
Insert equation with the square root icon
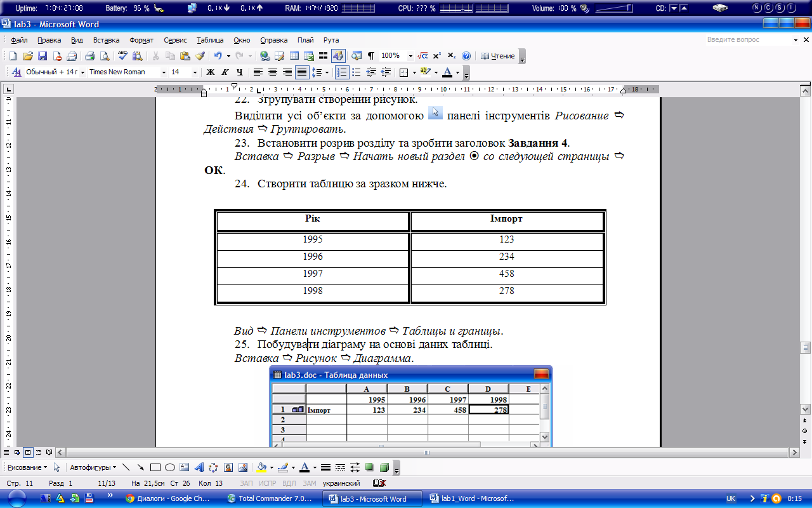point(422,56)
